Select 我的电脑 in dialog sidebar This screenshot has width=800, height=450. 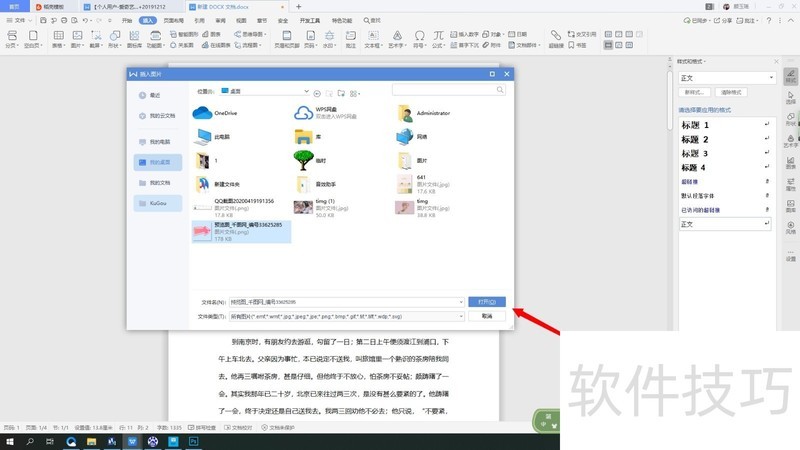click(158, 142)
